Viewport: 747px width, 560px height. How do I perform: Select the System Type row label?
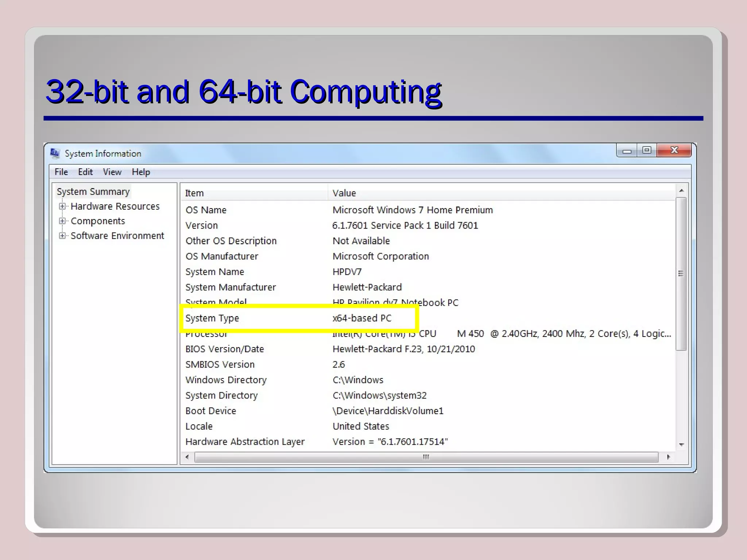click(x=212, y=318)
